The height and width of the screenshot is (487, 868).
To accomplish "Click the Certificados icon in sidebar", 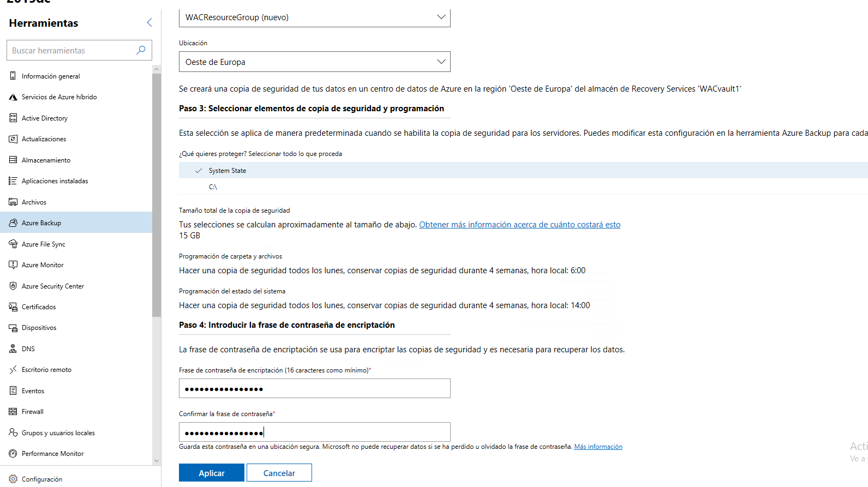I will coord(13,307).
